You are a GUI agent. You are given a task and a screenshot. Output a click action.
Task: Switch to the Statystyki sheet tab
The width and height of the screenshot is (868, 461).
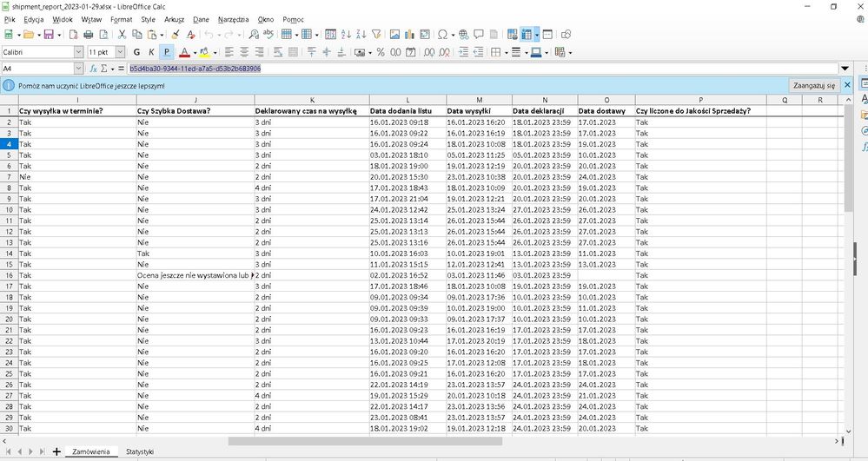pos(139,451)
